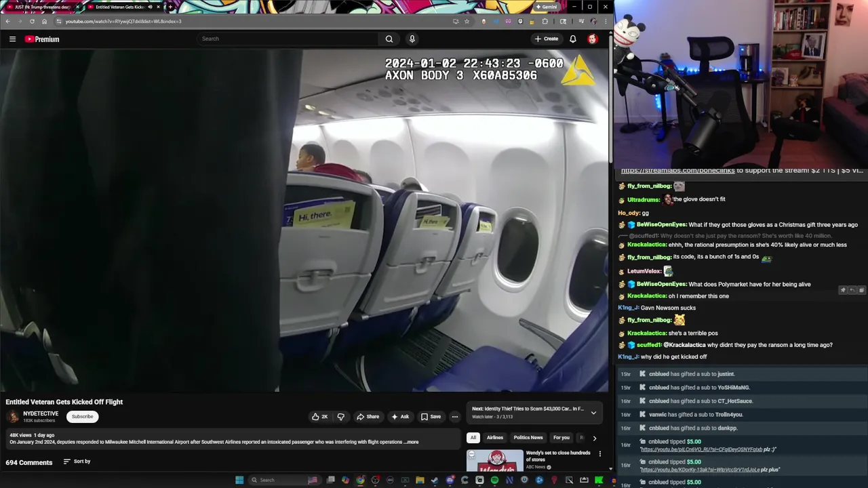Save the video to a playlist

coord(431,417)
